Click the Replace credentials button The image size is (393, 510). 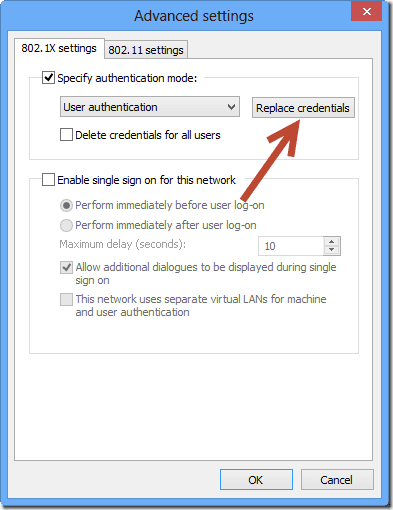tap(303, 108)
